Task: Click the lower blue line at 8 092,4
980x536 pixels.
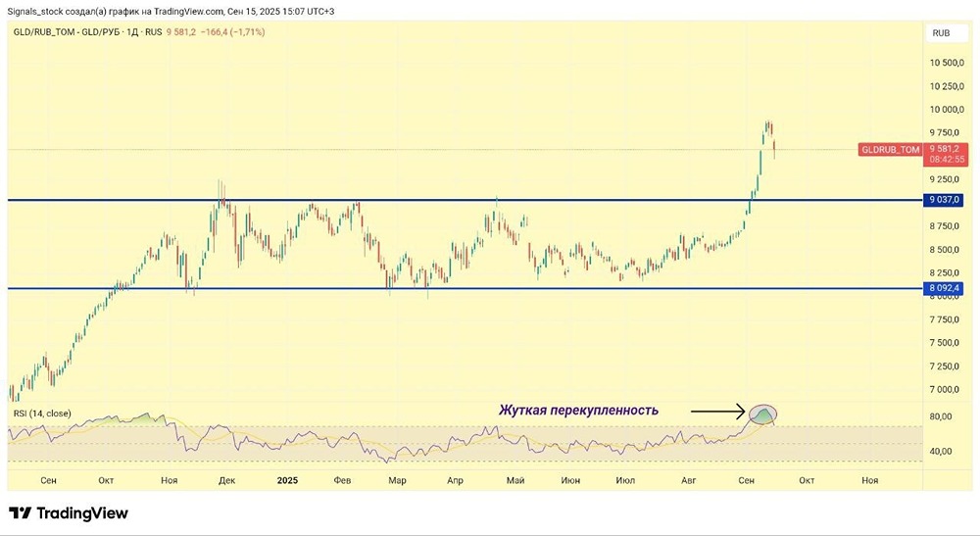Action: 465,289
